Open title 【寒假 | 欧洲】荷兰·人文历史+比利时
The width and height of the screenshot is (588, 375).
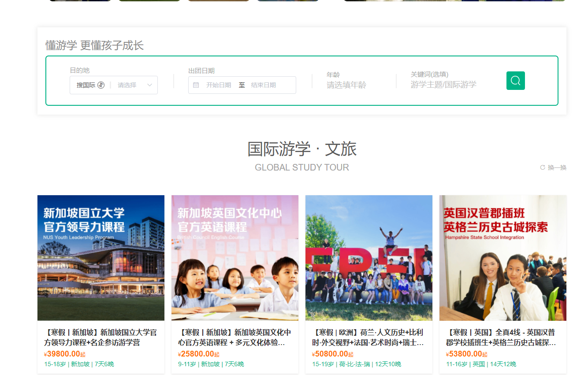tap(369, 337)
